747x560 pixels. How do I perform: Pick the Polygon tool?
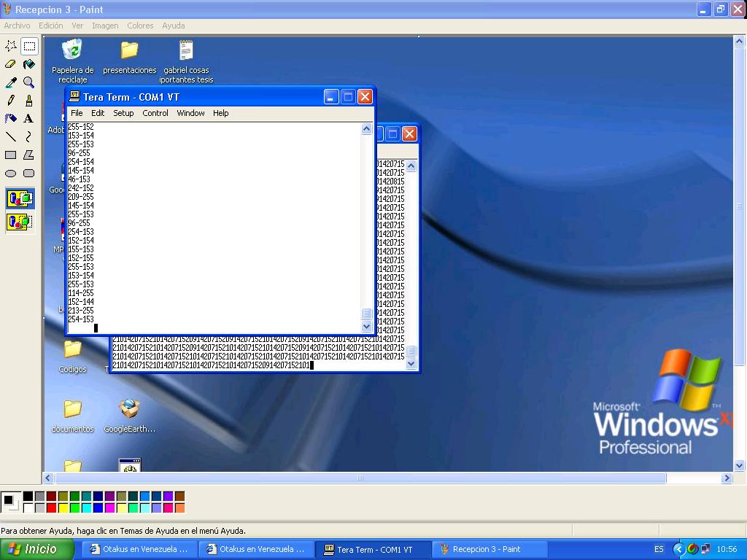click(28, 155)
